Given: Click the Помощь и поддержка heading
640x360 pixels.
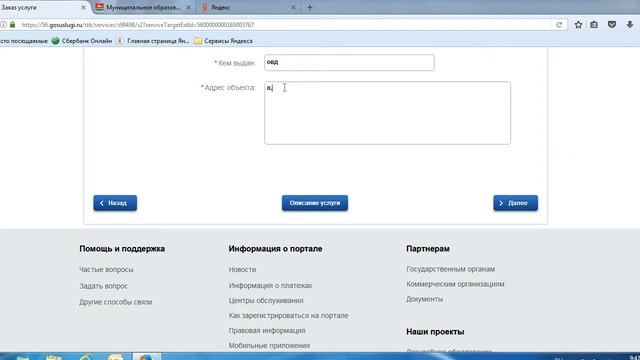Looking at the screenshot, I should [x=122, y=249].
